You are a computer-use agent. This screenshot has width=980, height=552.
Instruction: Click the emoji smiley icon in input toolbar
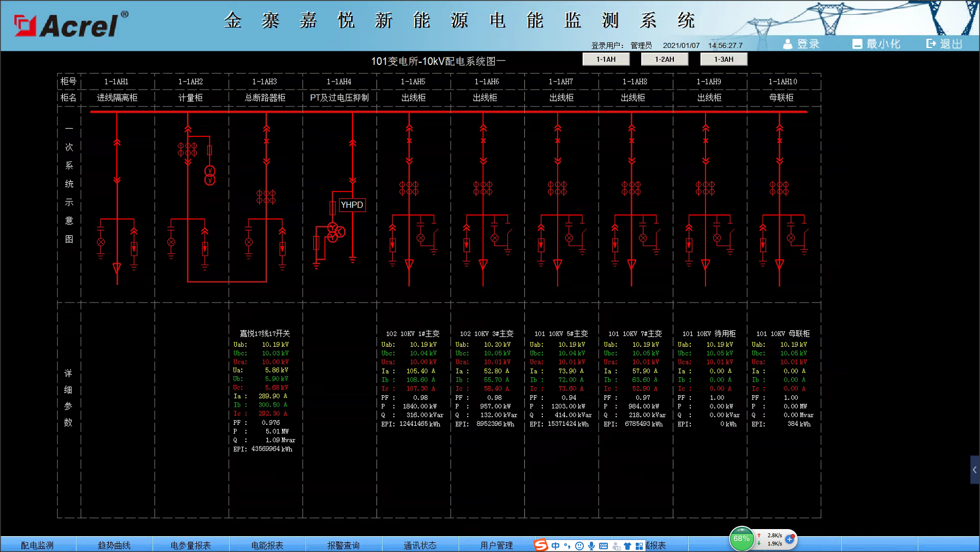(579, 545)
